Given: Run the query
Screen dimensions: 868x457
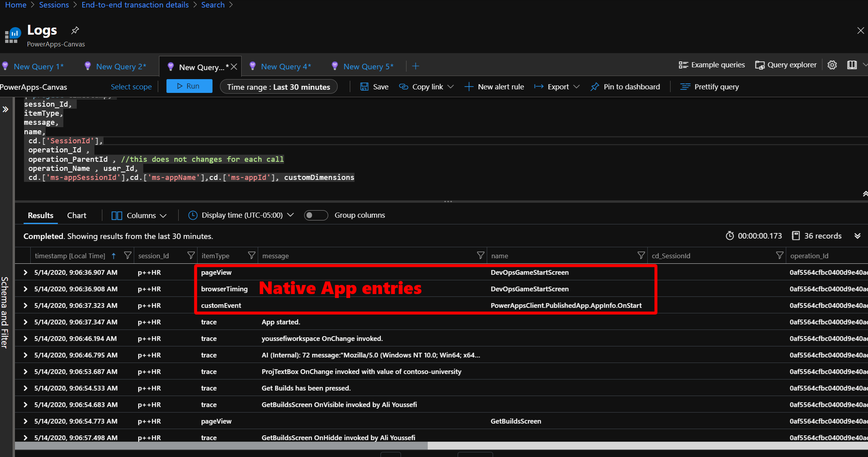Looking at the screenshot, I should point(189,86).
